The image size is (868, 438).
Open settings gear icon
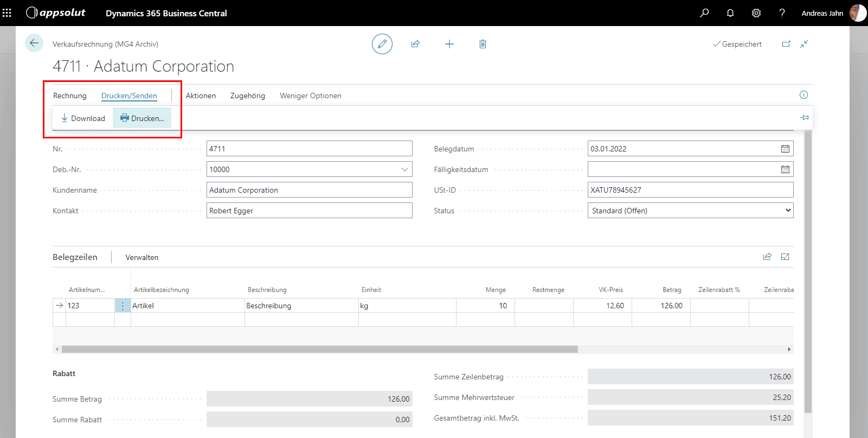pyautogui.click(x=756, y=13)
